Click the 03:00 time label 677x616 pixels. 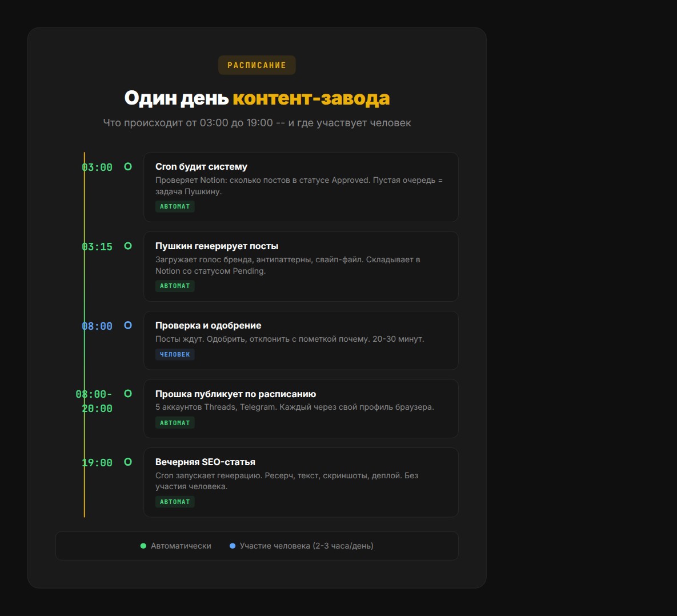pos(97,167)
